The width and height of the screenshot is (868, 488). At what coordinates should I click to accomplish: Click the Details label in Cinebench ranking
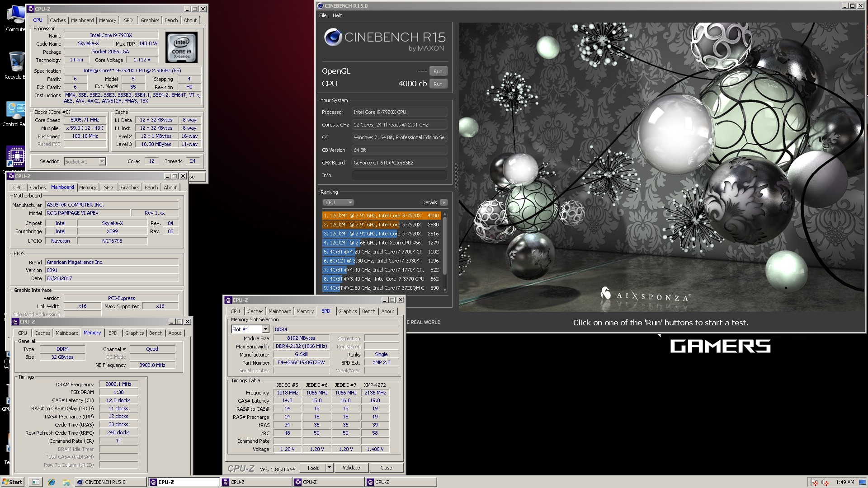click(x=429, y=202)
